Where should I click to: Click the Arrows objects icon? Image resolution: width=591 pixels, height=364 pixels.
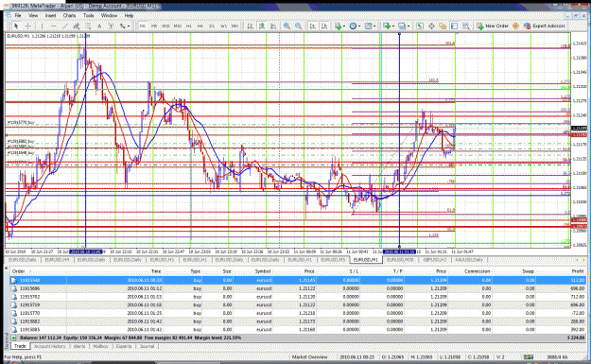coord(122,26)
